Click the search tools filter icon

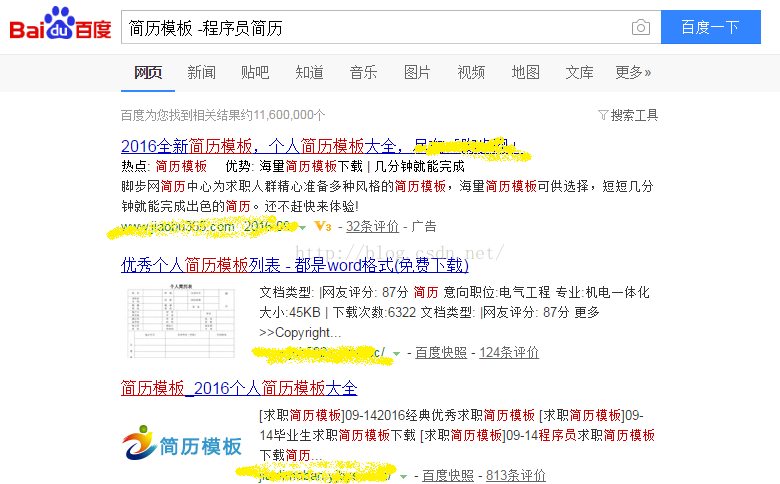(603, 115)
